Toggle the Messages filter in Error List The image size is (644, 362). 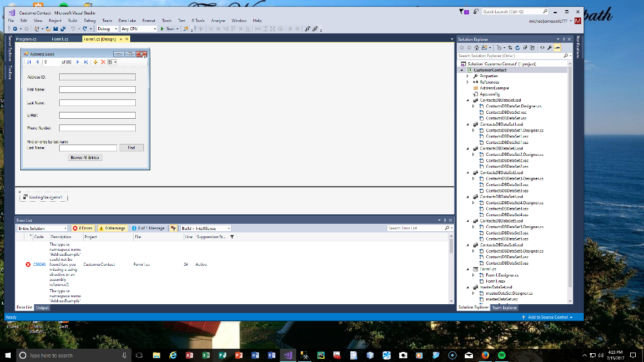click(x=148, y=228)
